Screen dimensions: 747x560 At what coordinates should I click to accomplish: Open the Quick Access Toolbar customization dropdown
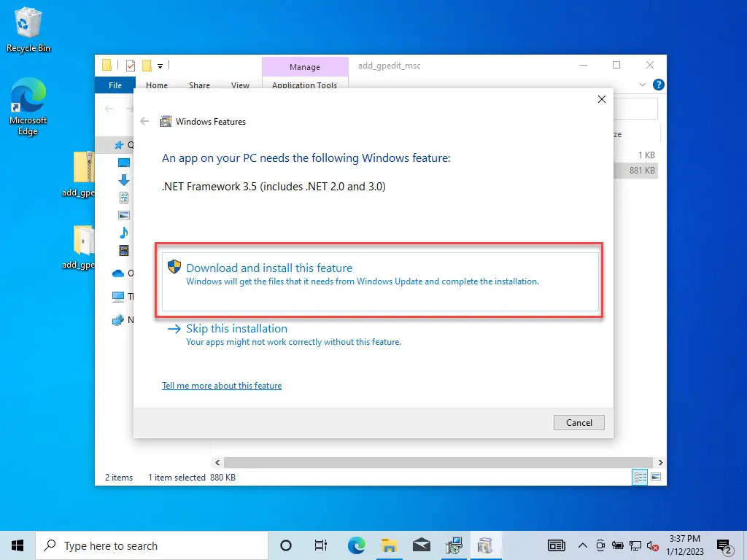click(159, 66)
